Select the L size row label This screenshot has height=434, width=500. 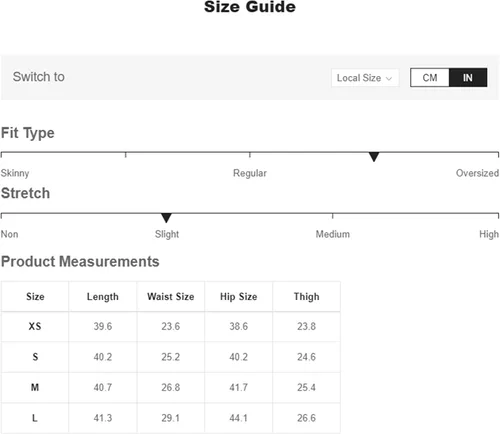pyautogui.click(x=35, y=418)
